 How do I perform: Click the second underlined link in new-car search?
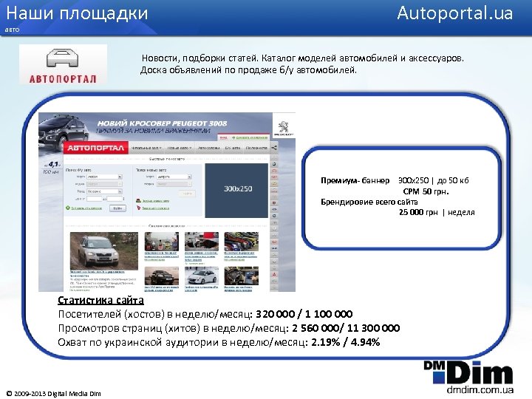[155, 208]
